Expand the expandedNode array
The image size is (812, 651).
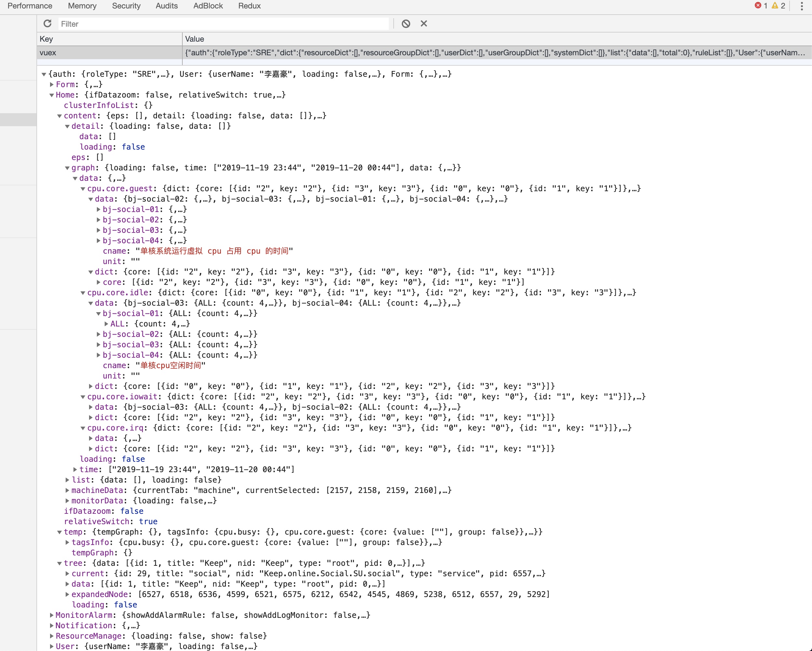67,594
